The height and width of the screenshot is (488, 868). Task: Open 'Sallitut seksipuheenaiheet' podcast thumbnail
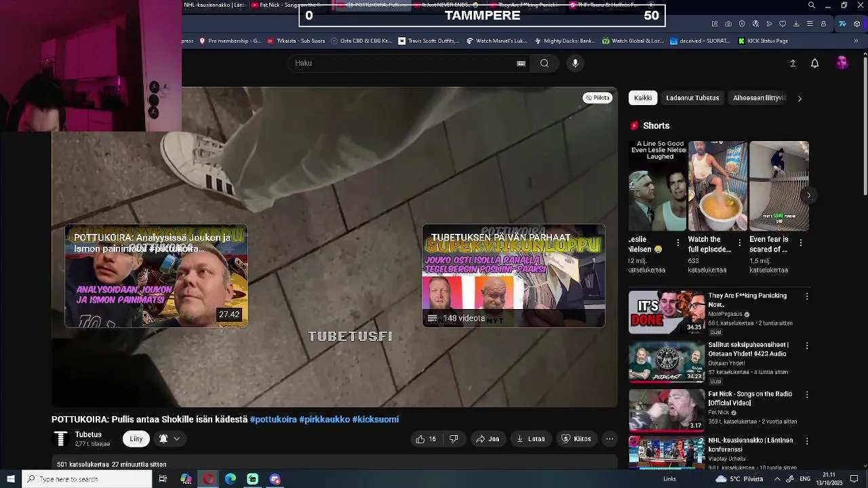(x=667, y=361)
